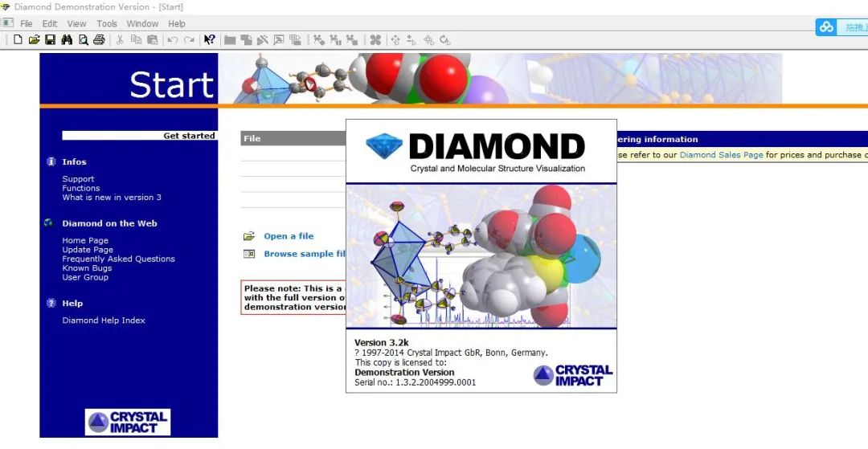Click the binoculars Find icon

pos(67,40)
